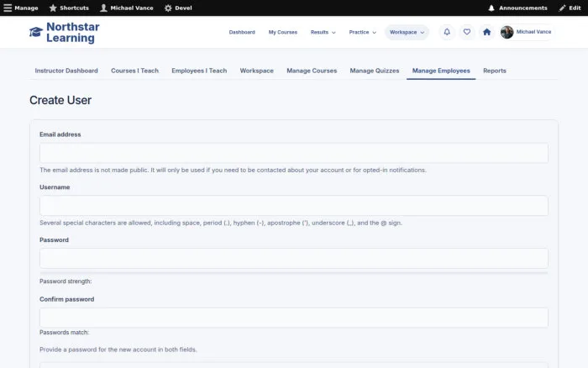Expand the Workspace dropdown in header
Image resolution: width=588 pixels, height=368 pixels.
[407, 32]
